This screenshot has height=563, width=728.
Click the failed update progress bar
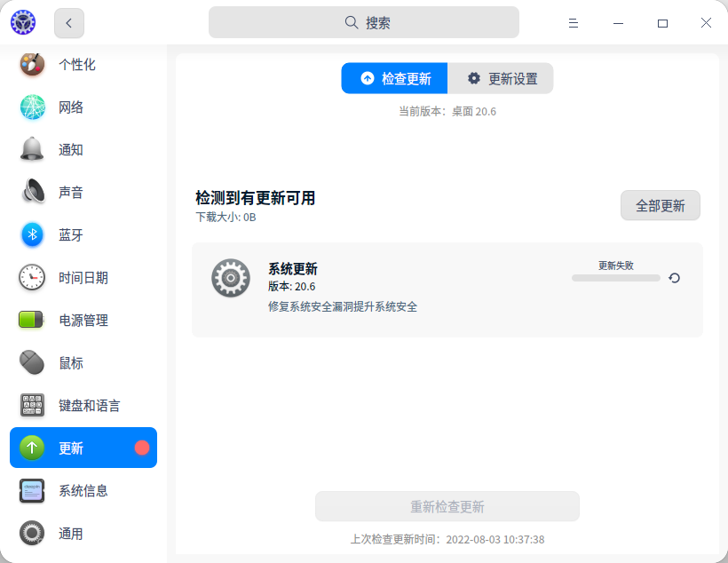(616, 278)
